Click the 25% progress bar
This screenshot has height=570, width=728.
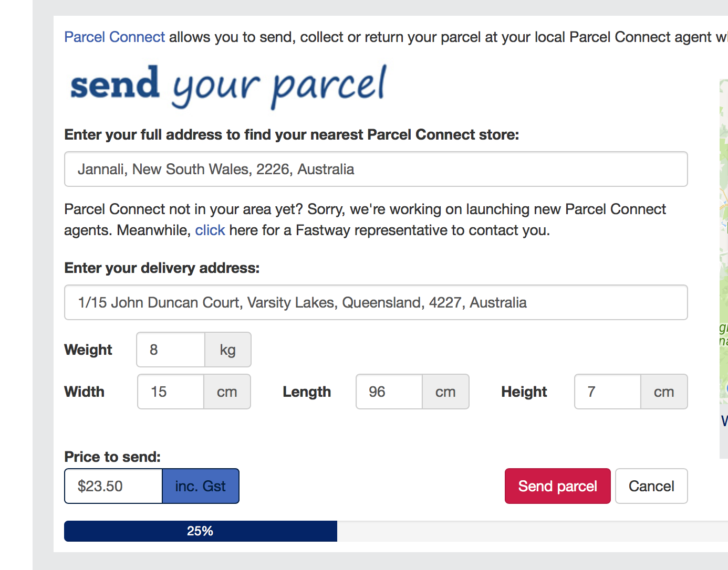pyautogui.click(x=200, y=531)
